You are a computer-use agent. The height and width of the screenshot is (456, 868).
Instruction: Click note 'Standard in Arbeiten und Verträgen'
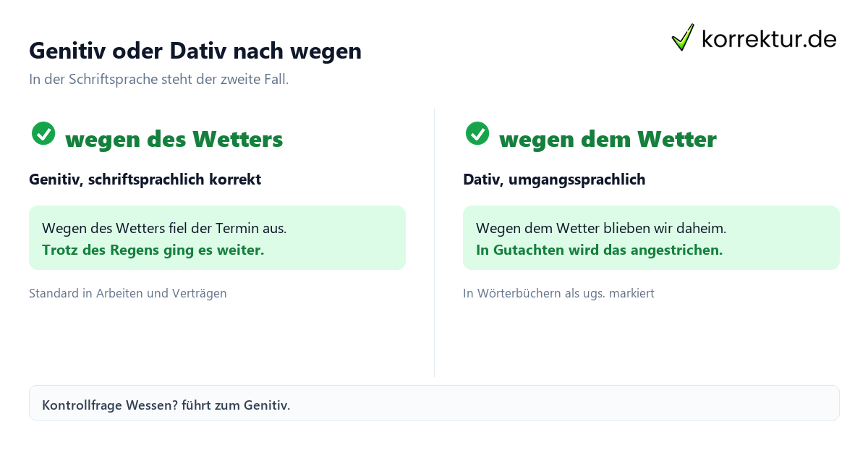pos(128,293)
